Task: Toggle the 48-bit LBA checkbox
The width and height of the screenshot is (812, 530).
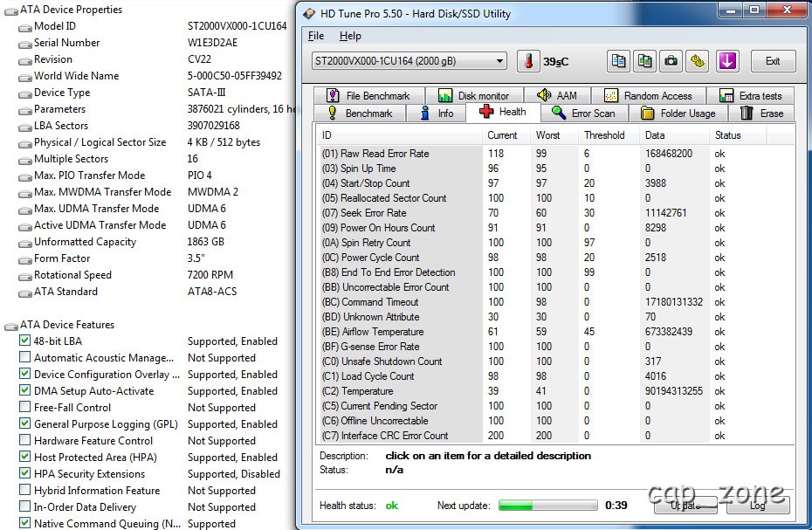Action: (x=24, y=341)
